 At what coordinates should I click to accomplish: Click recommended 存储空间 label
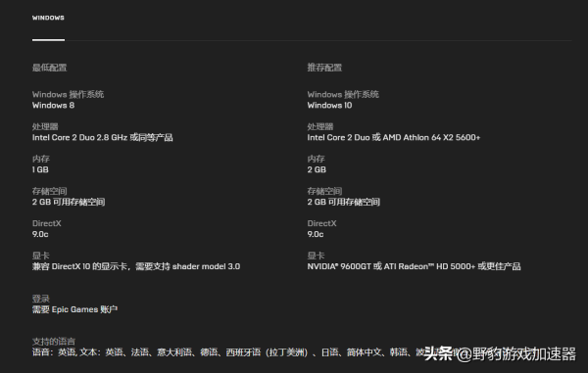click(324, 191)
